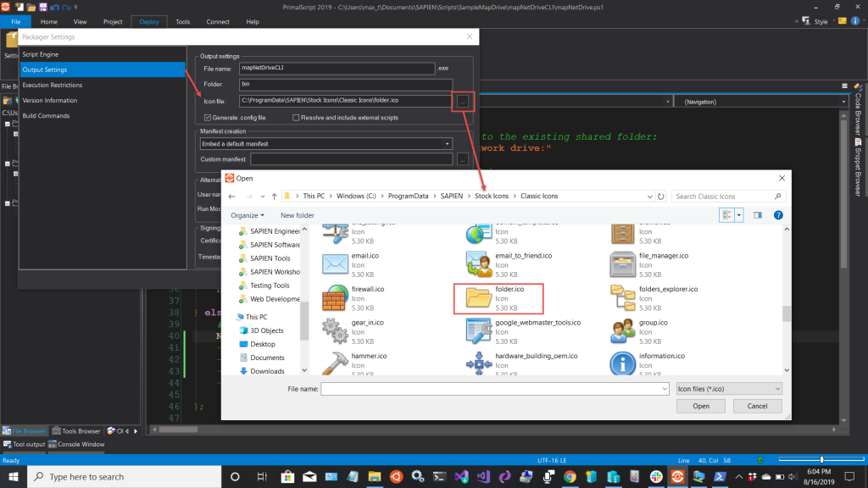Open the Icon files (*.ico) filter dropdown

tap(728, 389)
